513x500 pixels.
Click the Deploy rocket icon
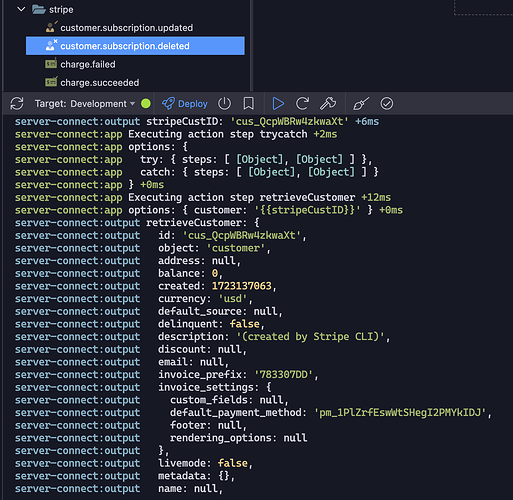[168, 104]
